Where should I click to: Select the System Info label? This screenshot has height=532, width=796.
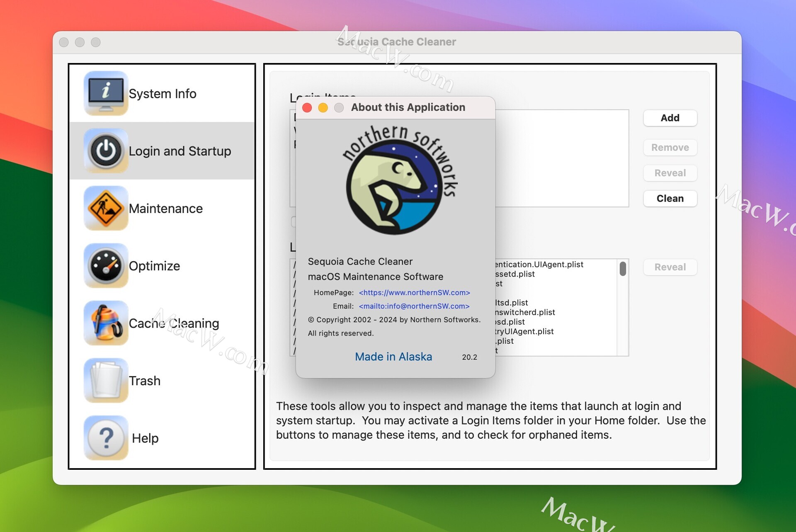coord(163,94)
